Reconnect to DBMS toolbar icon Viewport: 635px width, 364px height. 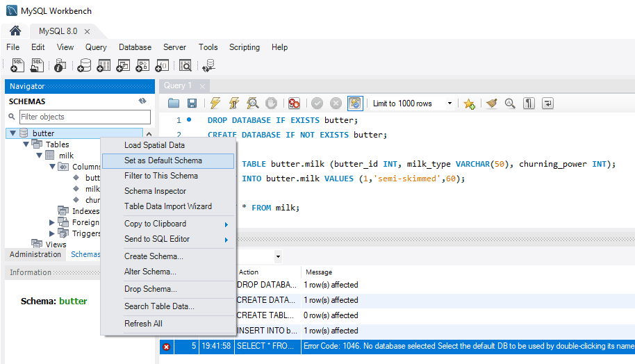click(x=208, y=65)
